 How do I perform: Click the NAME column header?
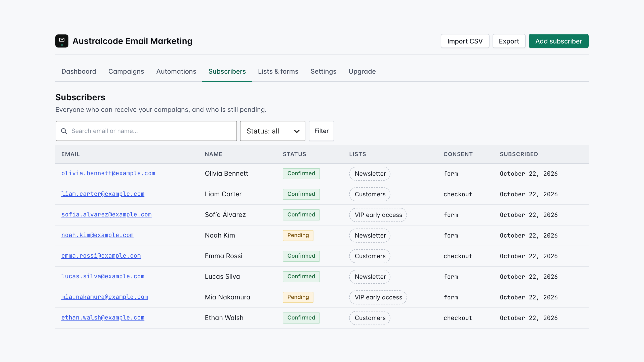[214, 154]
